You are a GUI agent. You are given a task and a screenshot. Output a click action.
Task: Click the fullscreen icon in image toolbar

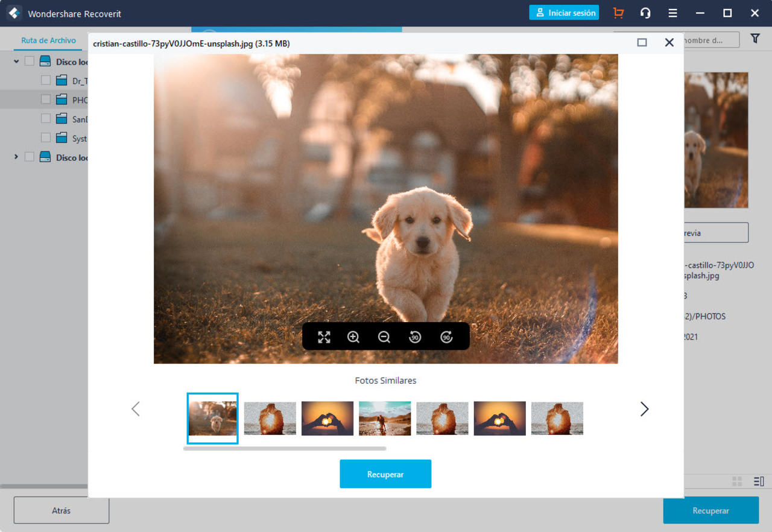point(324,337)
